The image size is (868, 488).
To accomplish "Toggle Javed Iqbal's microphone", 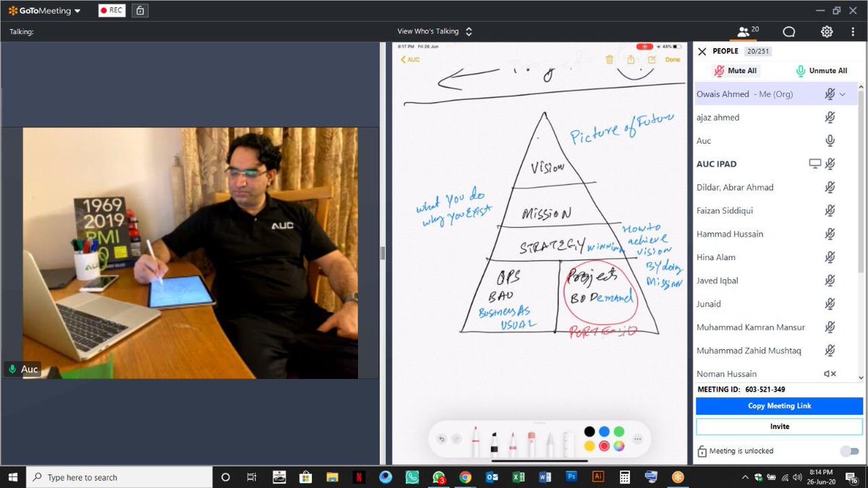I will tap(830, 281).
